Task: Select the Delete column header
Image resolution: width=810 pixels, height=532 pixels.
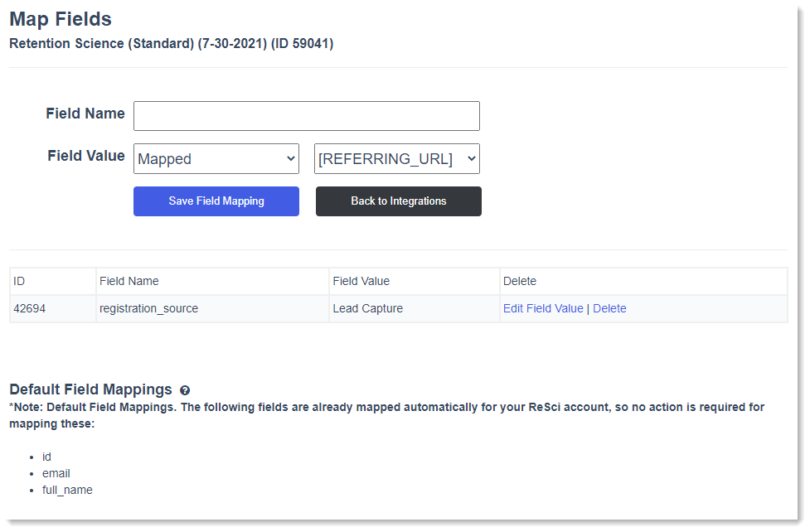Action: (x=643, y=281)
